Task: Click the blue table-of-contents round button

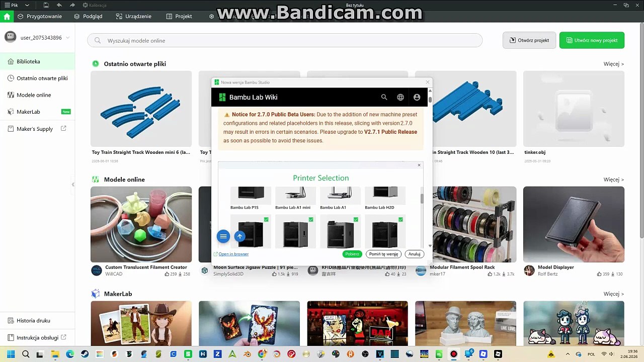Action: click(x=223, y=236)
